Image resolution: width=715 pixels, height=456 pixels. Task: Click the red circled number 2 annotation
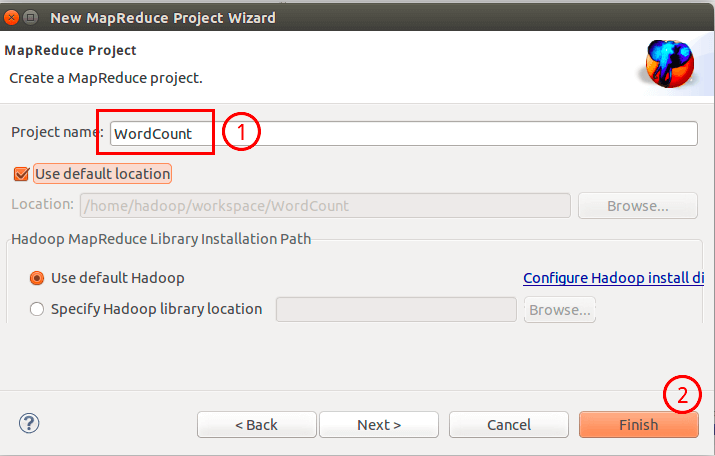[682, 395]
